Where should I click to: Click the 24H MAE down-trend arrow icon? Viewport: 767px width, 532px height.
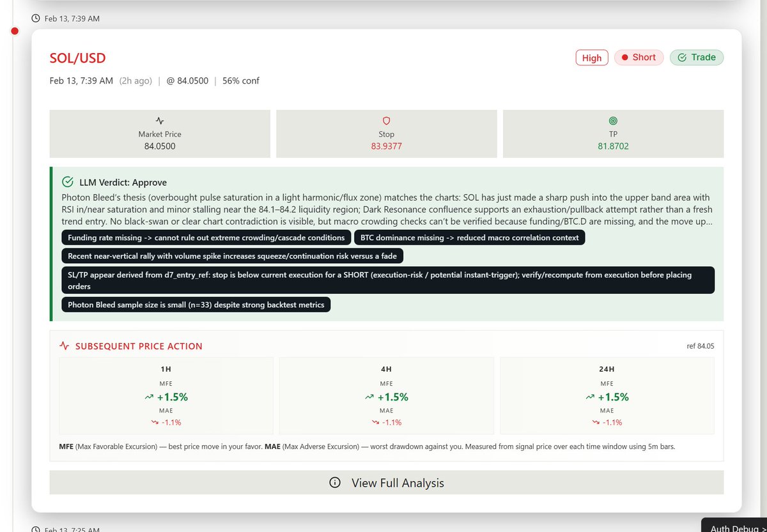[x=596, y=422]
